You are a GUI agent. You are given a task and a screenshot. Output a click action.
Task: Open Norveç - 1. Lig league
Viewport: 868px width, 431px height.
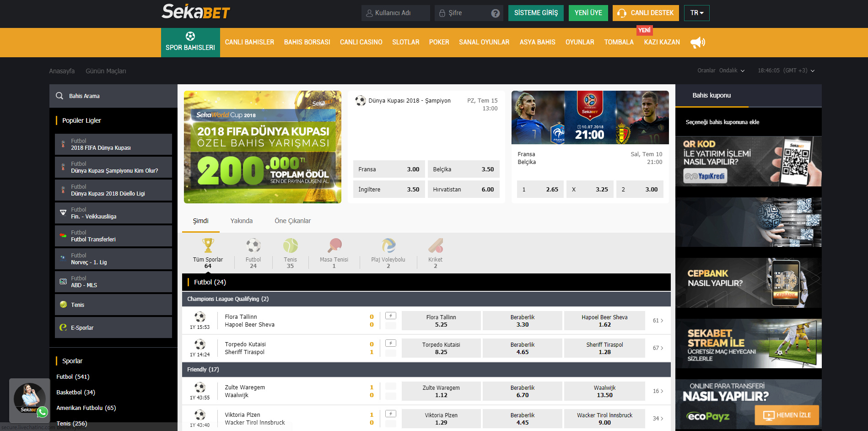113,259
